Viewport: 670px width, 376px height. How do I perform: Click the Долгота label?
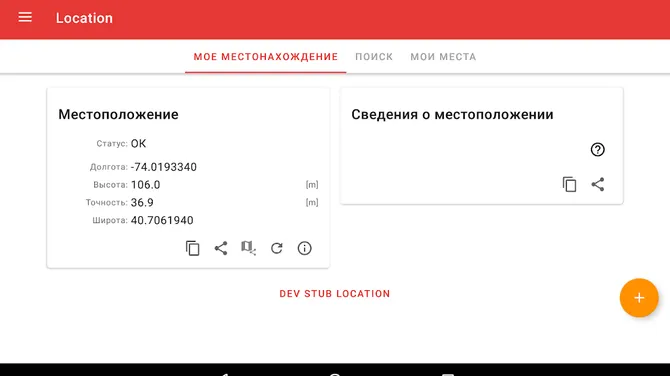(109, 167)
